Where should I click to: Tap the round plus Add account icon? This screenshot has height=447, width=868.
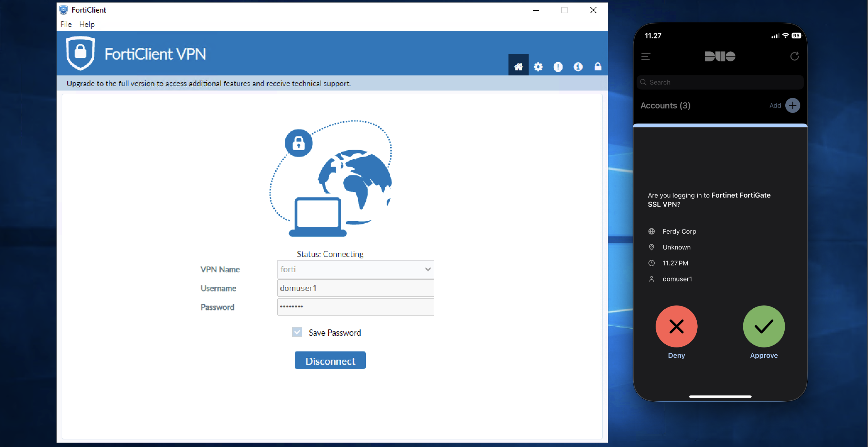click(792, 106)
